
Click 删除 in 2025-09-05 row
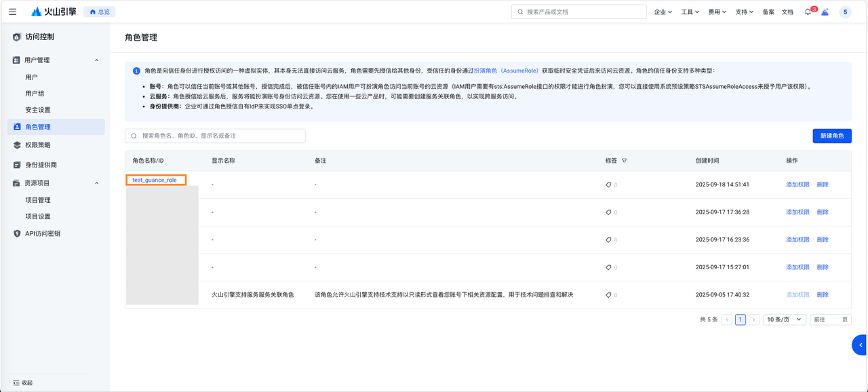pyautogui.click(x=823, y=295)
